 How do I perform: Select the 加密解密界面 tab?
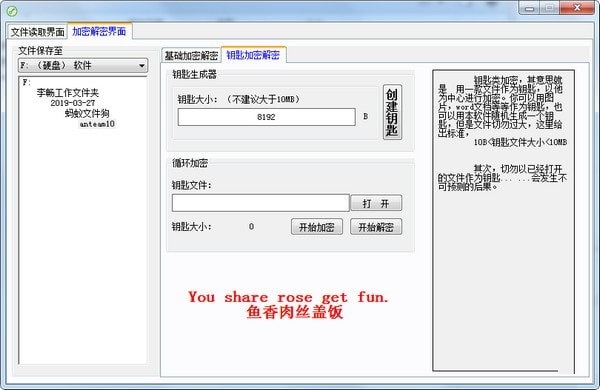[x=99, y=31]
